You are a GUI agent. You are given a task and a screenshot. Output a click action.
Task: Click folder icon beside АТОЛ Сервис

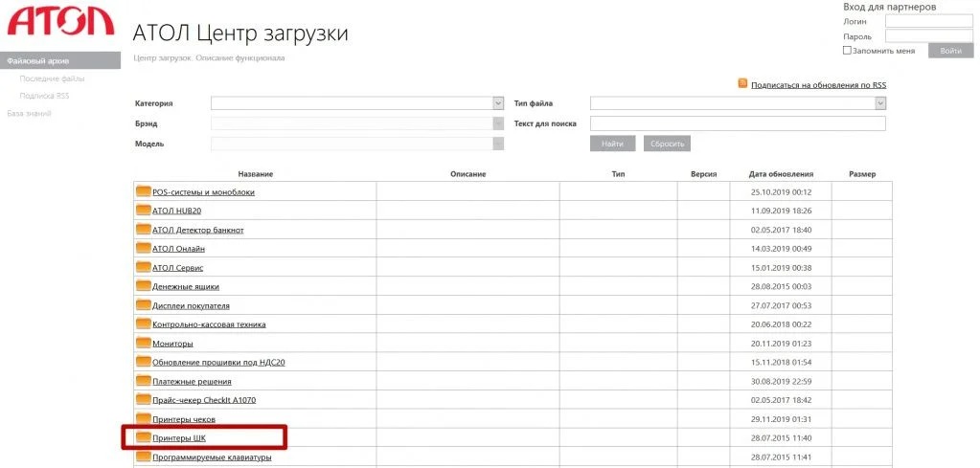[x=144, y=267]
